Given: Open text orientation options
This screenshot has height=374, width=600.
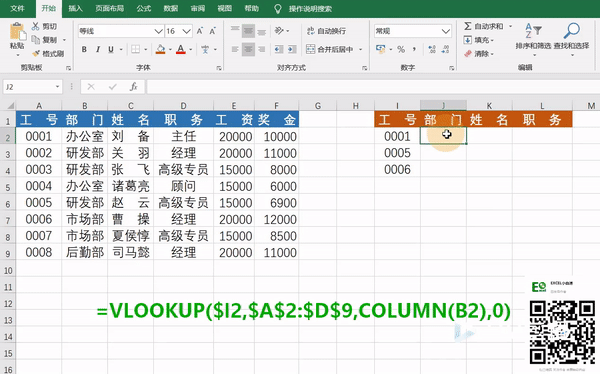Looking at the screenshot, I should [x=282, y=31].
